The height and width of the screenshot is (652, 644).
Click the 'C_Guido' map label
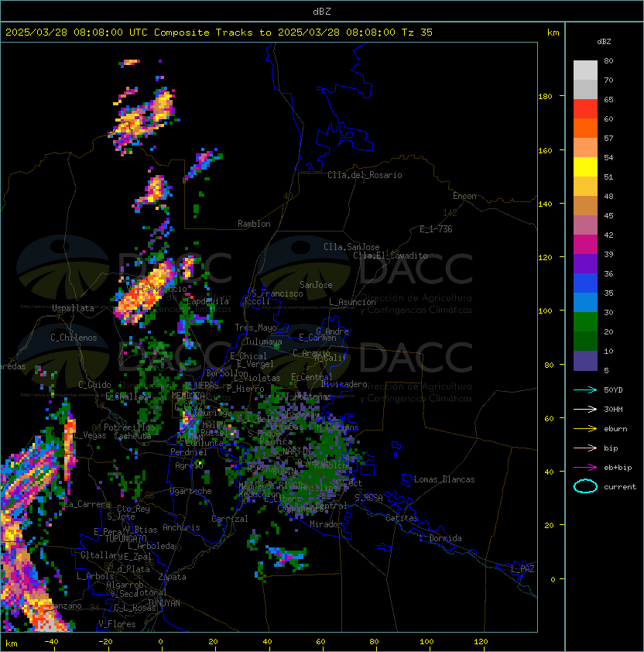click(94, 385)
